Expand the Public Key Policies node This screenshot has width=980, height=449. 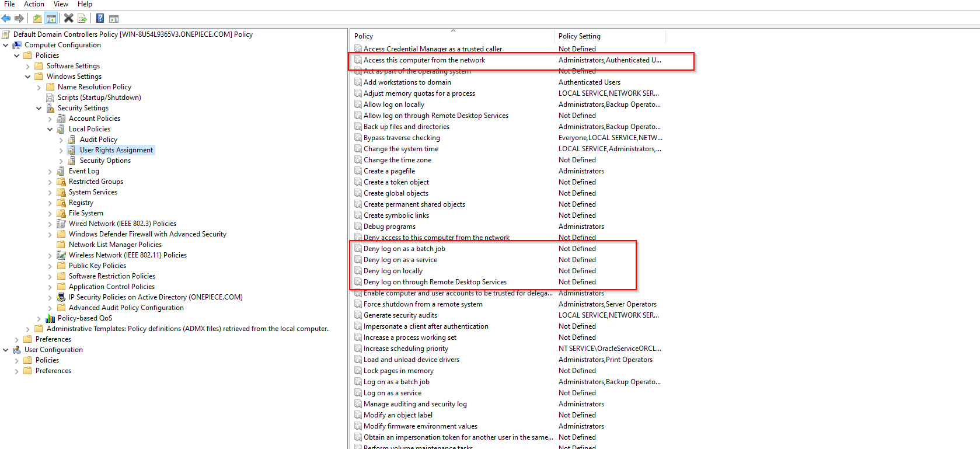click(x=50, y=266)
